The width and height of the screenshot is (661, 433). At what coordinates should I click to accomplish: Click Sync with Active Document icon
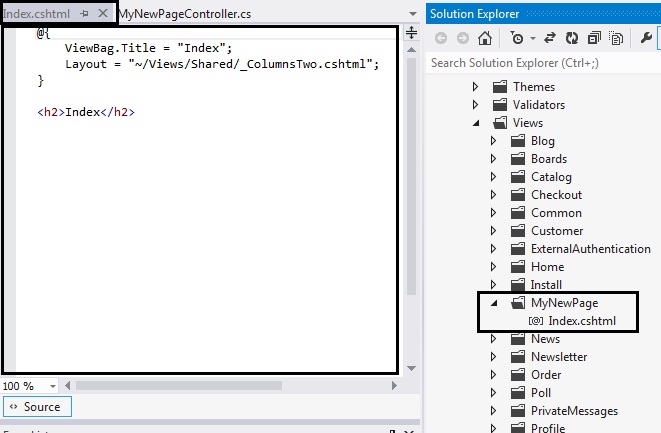coord(550,38)
